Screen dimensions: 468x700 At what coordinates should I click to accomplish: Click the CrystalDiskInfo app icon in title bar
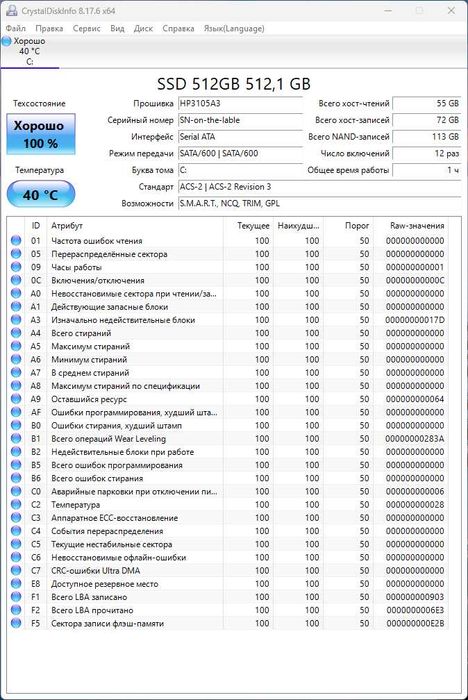click(x=12, y=10)
